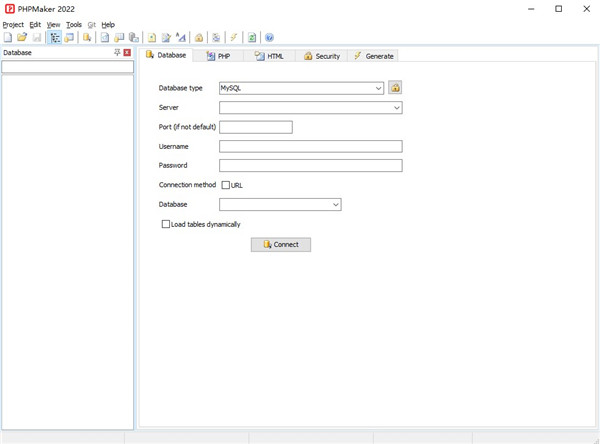Viewport: 600px width, 444px height.
Task: Expand the Database name dropdown
Action: (336, 204)
